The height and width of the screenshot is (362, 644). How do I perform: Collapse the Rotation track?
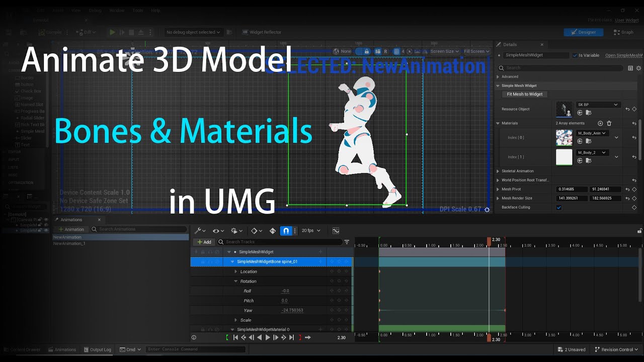click(235, 281)
